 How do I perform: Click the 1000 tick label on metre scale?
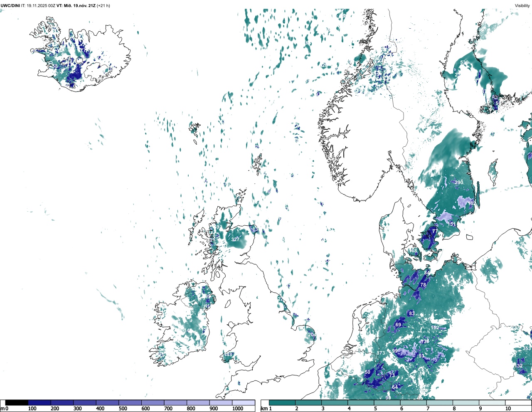238,409
